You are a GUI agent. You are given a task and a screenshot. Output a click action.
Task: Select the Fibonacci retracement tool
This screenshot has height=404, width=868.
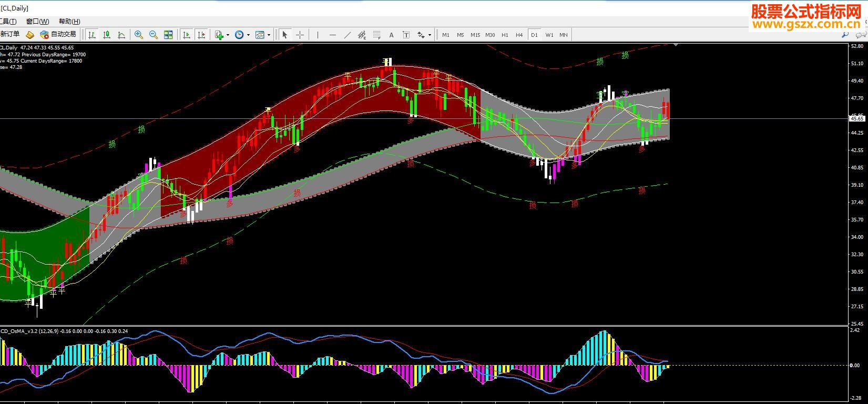[x=376, y=35]
